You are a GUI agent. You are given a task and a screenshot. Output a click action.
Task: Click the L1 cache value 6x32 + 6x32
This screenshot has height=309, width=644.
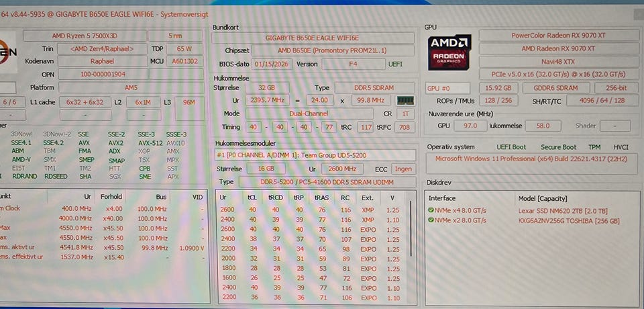pyautogui.click(x=85, y=102)
